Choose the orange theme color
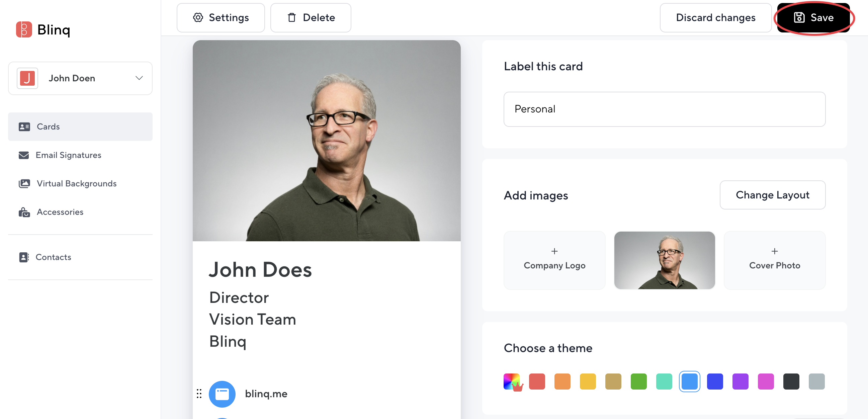The height and width of the screenshot is (419, 868). 562,382
